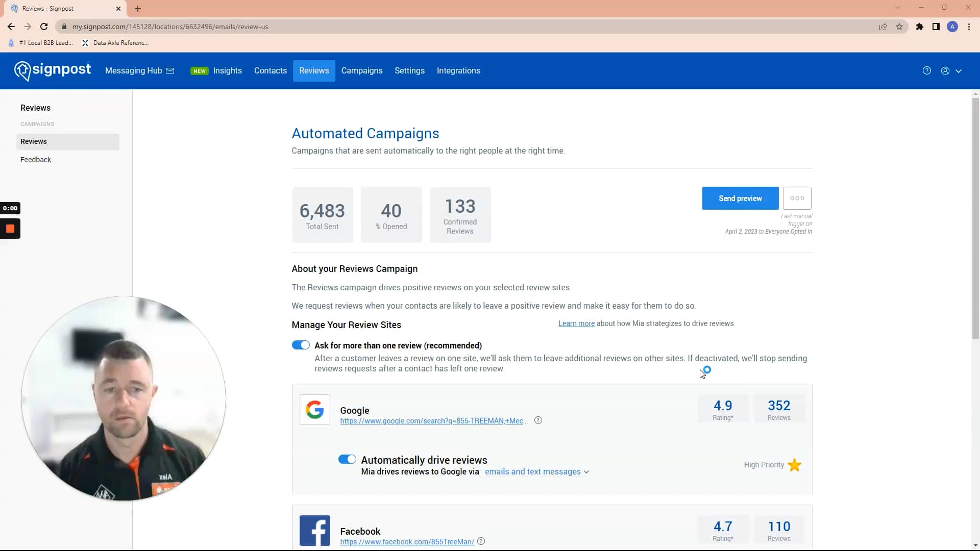
Task: Reload the page in the browser
Action: [44, 27]
